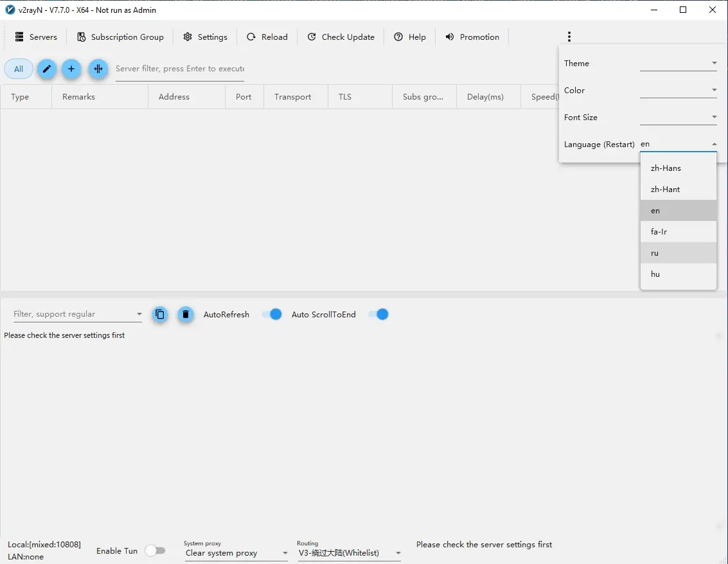Viewport: 728px width, 564px height.
Task: Click the log message about server settings
Action: 64,335
